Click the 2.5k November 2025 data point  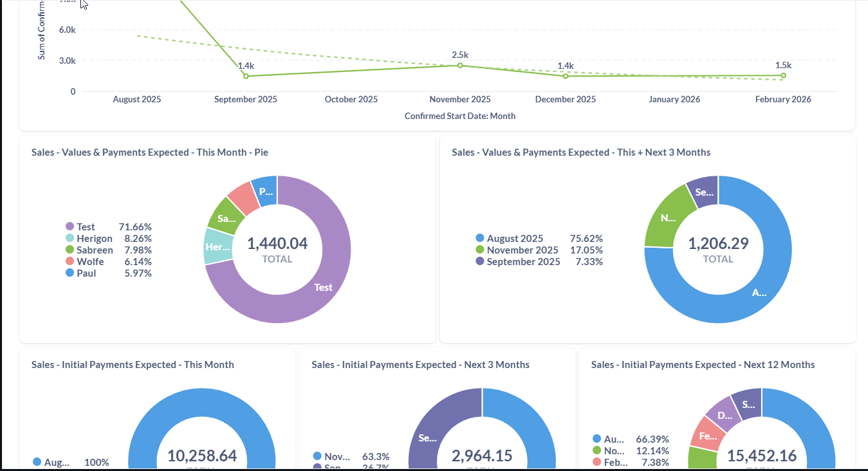(460, 65)
